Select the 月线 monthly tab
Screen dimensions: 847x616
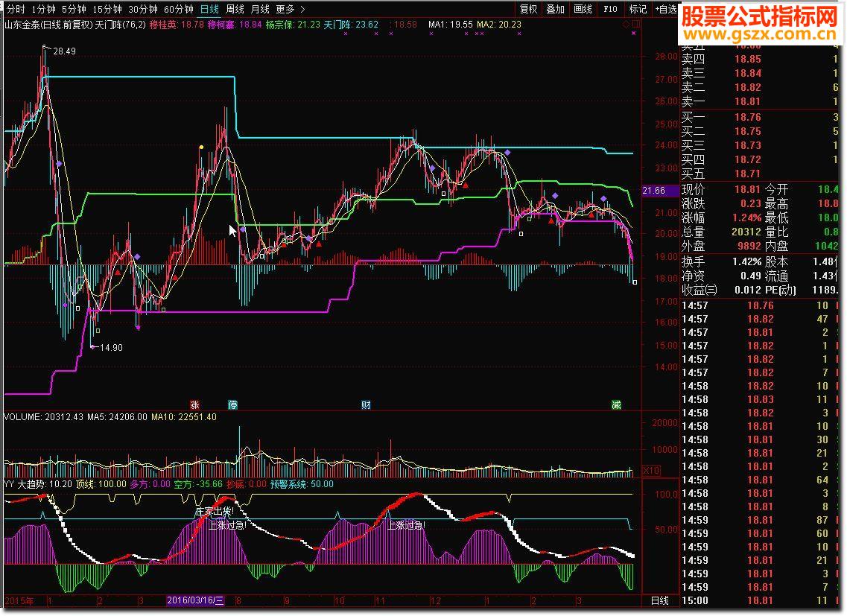point(260,9)
